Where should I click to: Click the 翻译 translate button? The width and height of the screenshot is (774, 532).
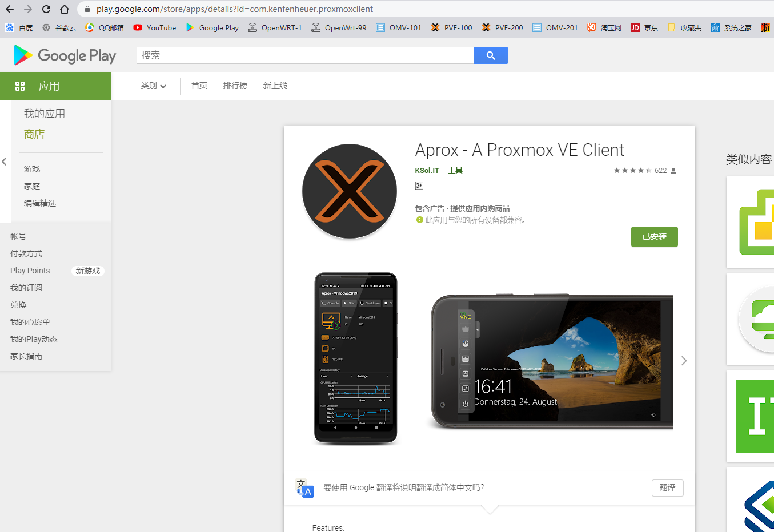(668, 487)
